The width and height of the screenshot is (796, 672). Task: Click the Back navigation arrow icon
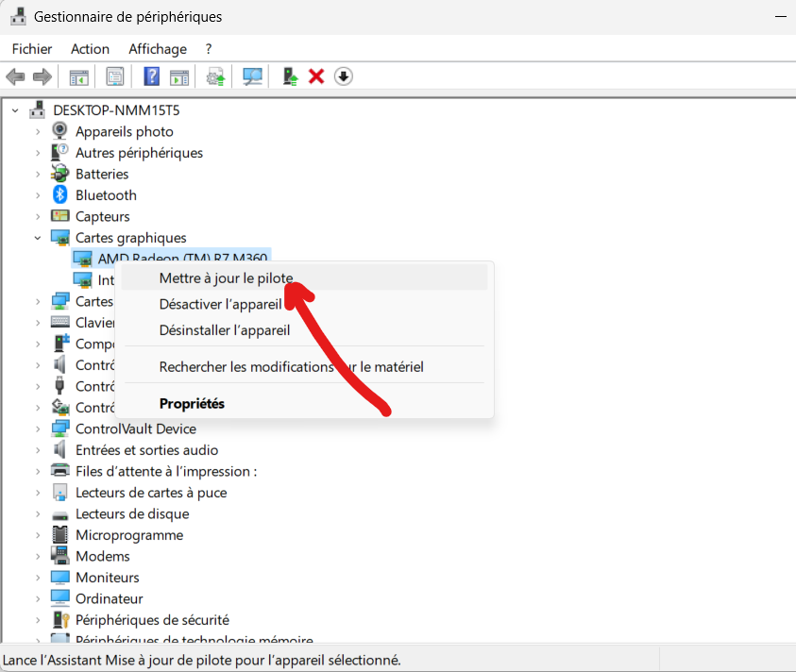click(15, 76)
